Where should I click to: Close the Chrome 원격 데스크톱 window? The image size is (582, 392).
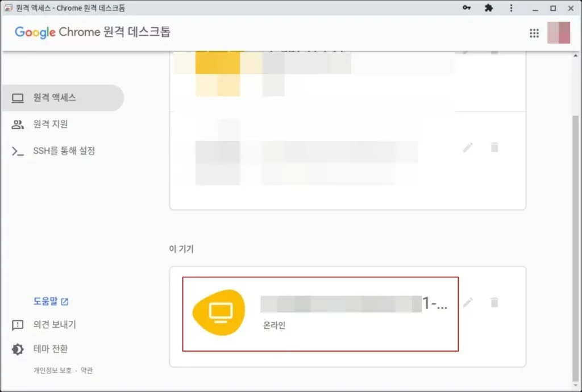571,8
